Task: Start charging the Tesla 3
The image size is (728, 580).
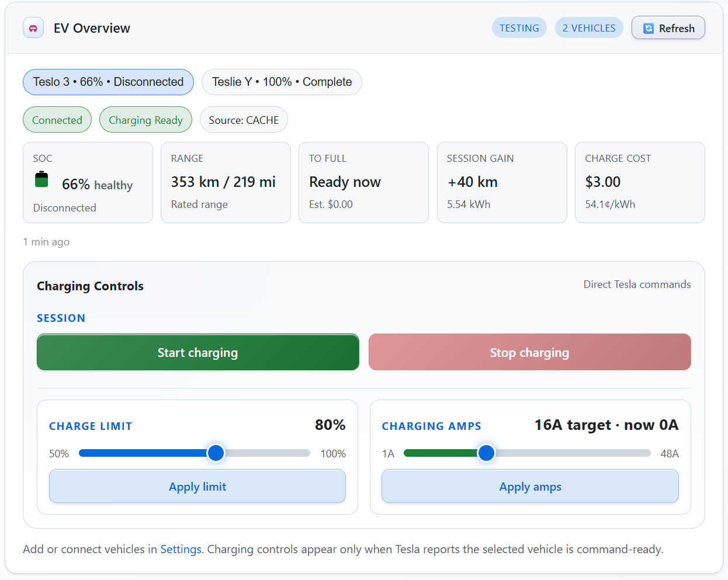Action: (x=197, y=352)
